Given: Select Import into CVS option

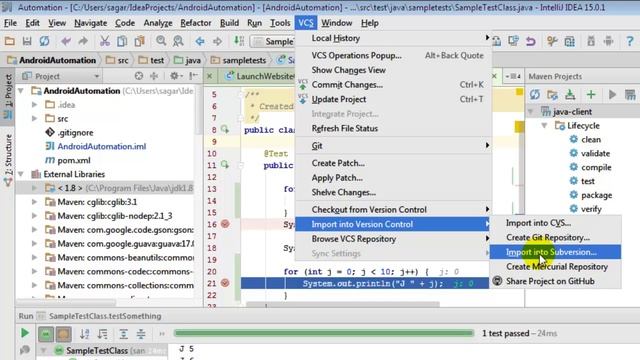Looking at the screenshot, I should 555,223.
